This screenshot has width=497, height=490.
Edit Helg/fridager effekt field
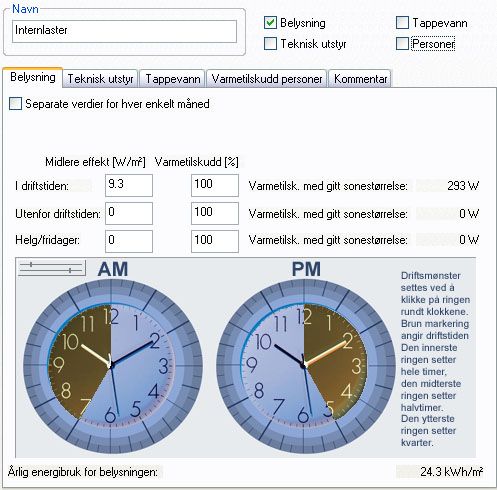click(129, 241)
